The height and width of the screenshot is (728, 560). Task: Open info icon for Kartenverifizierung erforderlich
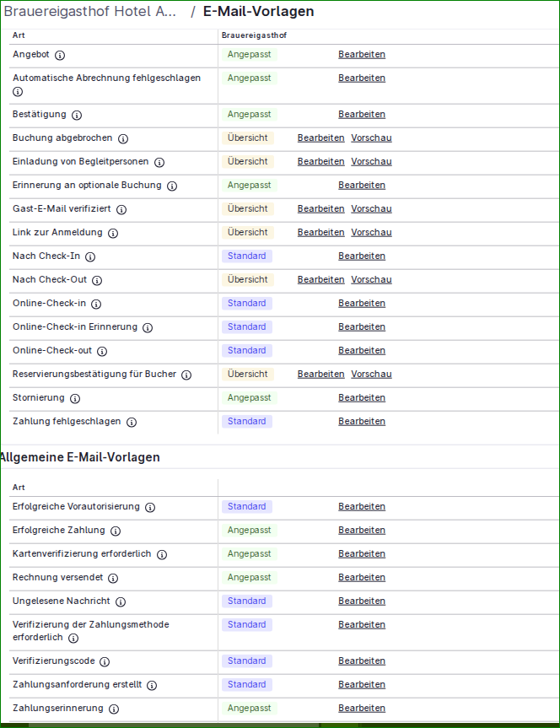tap(162, 555)
